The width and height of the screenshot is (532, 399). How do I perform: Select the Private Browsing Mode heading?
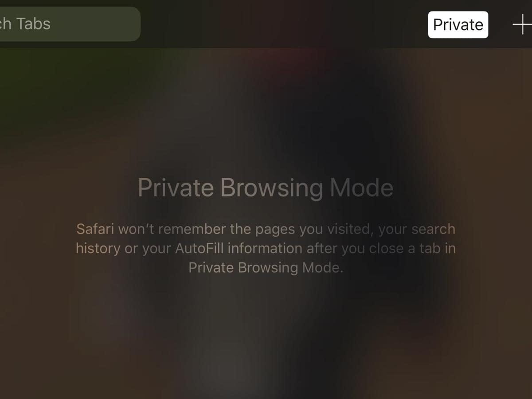point(266,188)
